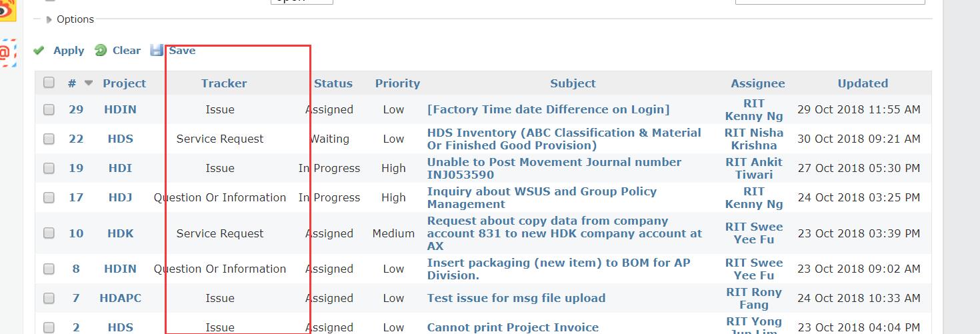Click the sort arrow beside # column
Viewport: 980px width, 334px height.
89,83
